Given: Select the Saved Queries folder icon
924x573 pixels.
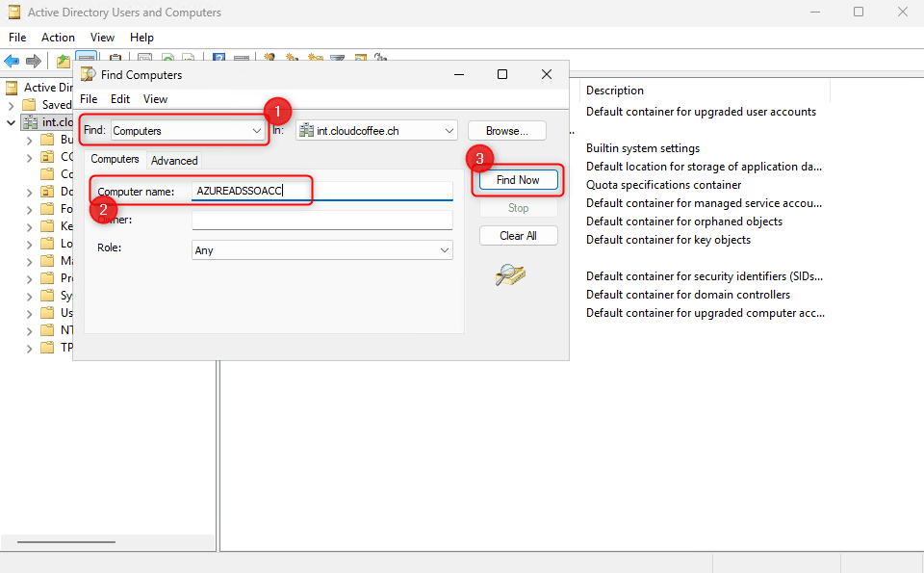Looking at the screenshot, I should (29, 105).
